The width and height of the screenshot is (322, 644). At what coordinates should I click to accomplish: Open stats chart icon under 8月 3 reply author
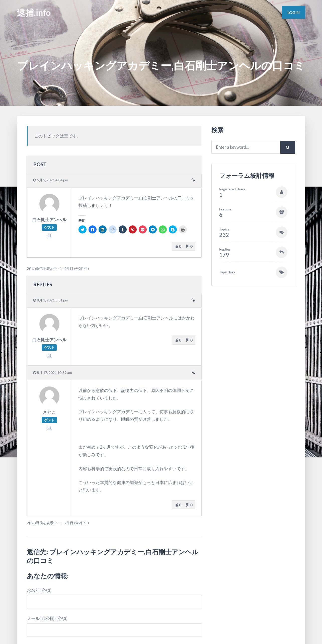click(x=49, y=356)
